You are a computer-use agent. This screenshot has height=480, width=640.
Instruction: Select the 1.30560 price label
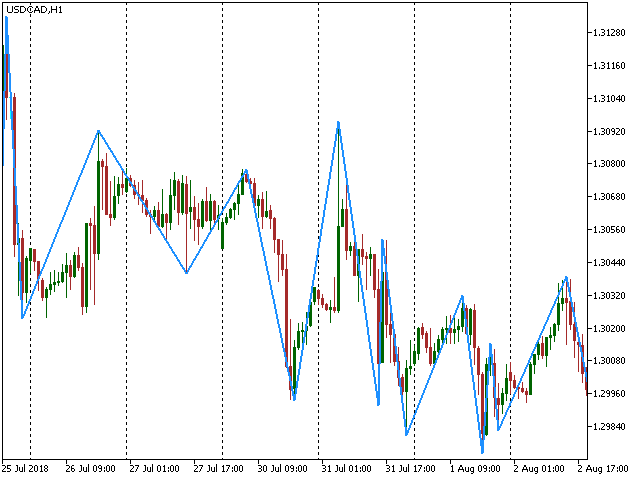coord(609,230)
